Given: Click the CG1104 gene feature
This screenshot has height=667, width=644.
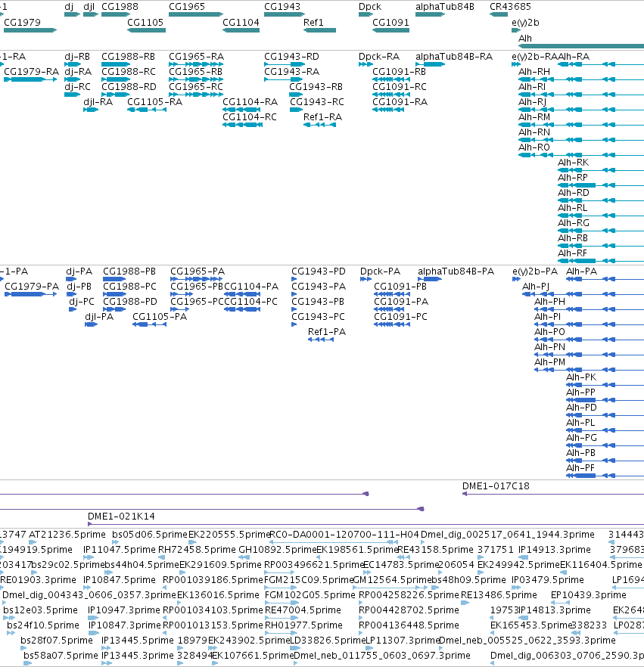Looking at the screenshot, I should point(241,30).
